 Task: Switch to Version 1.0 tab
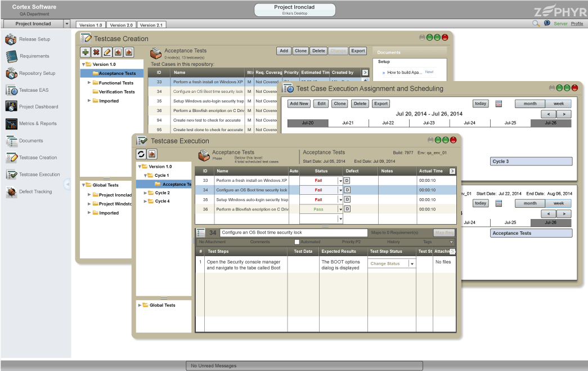tap(91, 25)
